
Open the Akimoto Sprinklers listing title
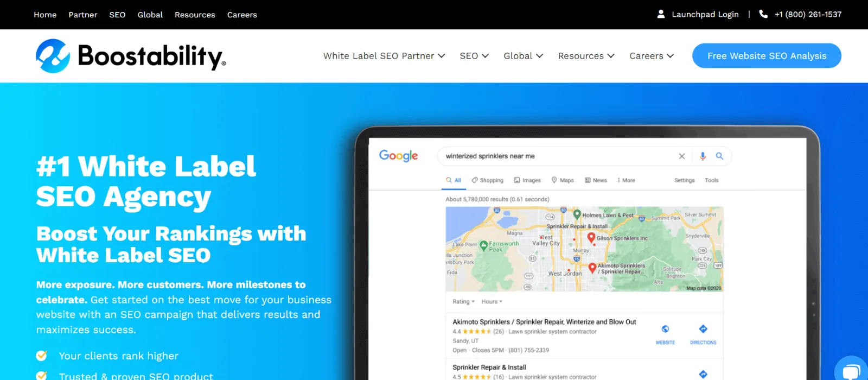(544, 322)
